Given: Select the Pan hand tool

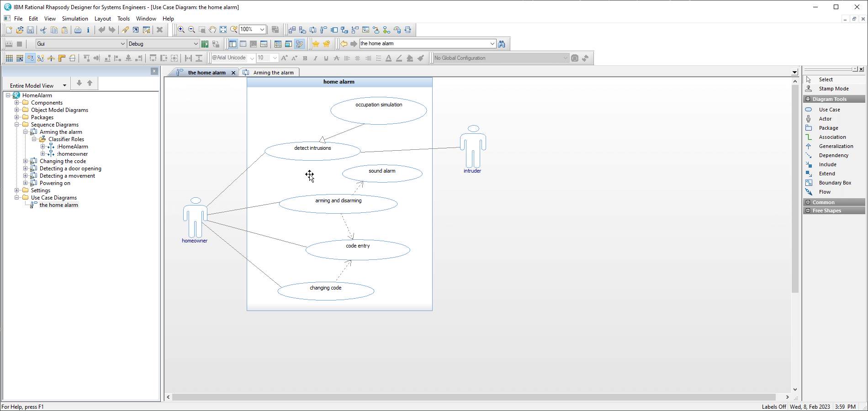Looking at the screenshot, I should pyautogui.click(x=213, y=30).
